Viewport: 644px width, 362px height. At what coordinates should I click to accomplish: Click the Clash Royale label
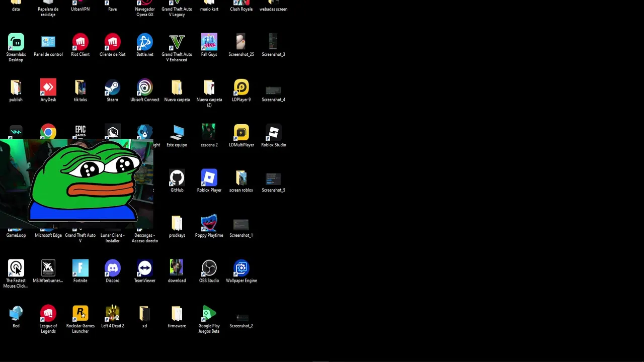coord(241,9)
